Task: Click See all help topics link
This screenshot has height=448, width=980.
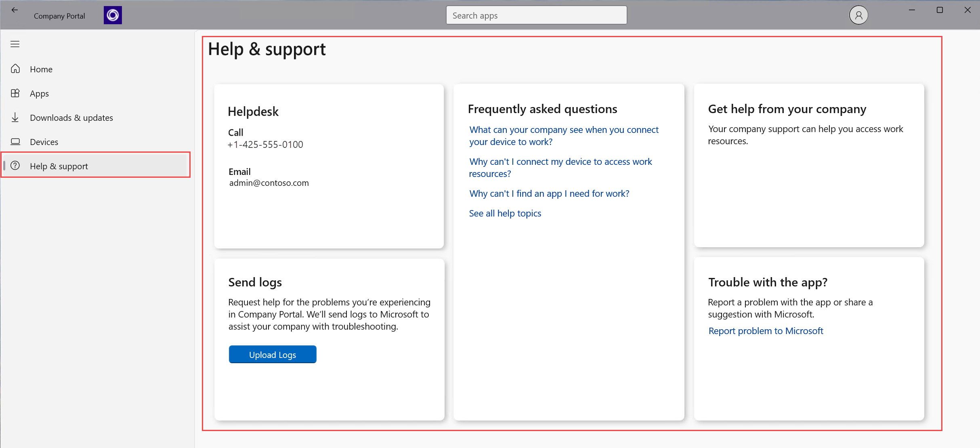Action: (x=505, y=213)
